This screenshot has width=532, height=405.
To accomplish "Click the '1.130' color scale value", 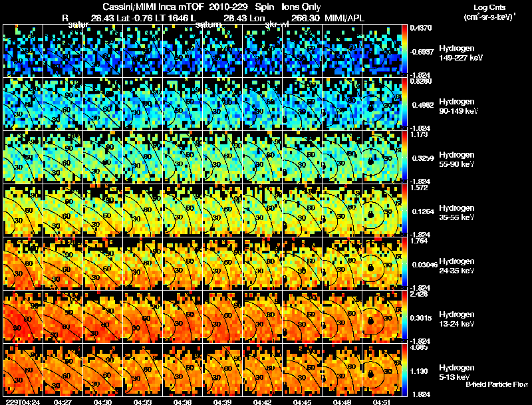I will click(419, 371).
